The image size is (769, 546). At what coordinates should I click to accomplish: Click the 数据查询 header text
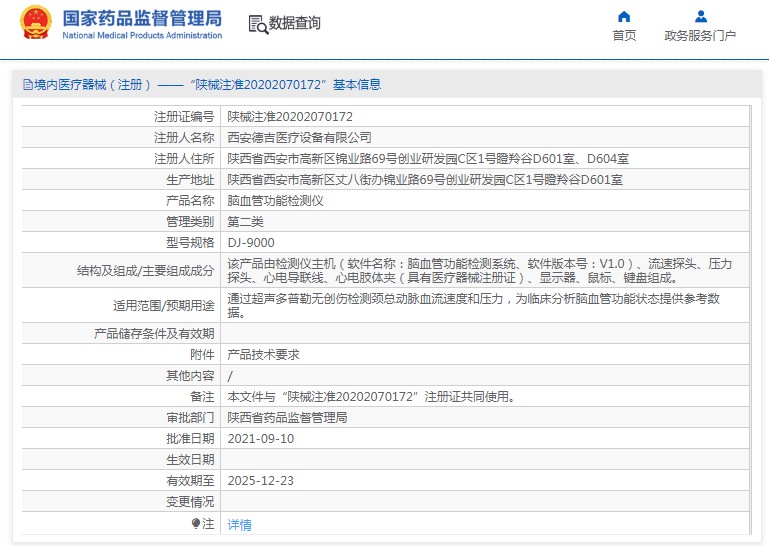click(295, 23)
